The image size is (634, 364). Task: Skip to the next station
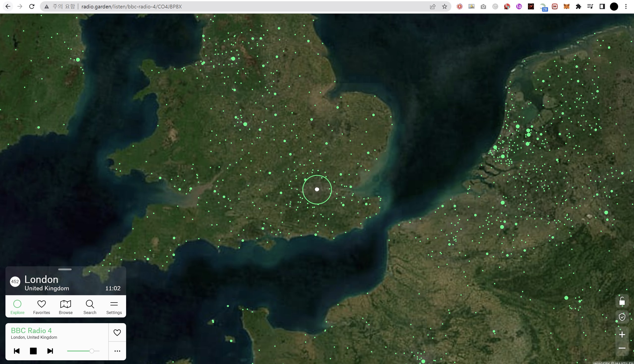tap(50, 351)
